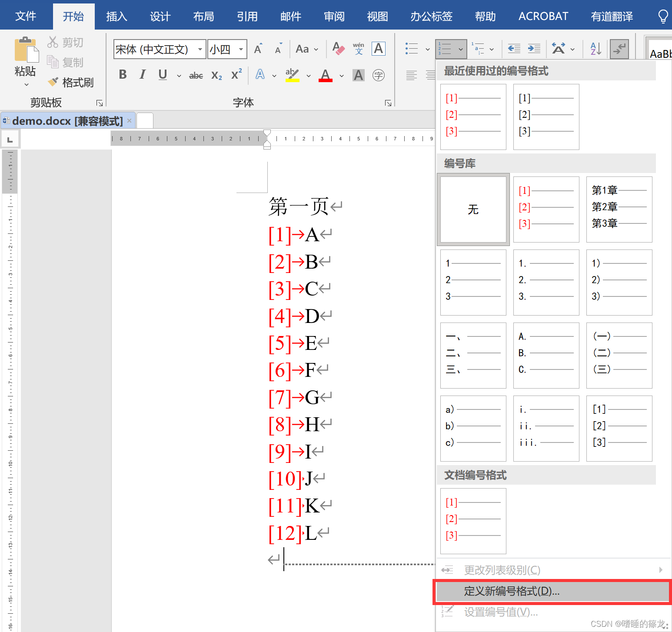Toggle Italic formatting
This screenshot has width=672, height=632.
pos(142,75)
